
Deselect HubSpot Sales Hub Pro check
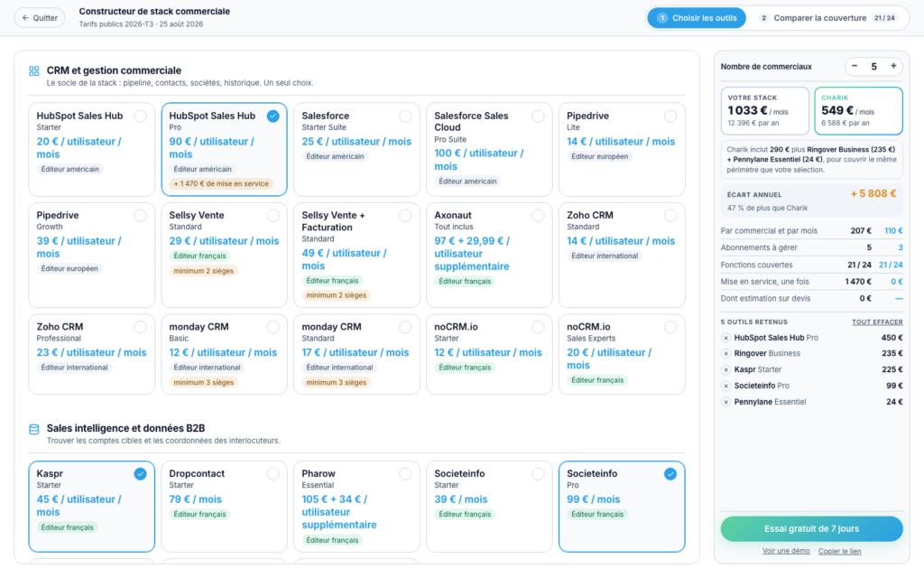click(x=273, y=117)
